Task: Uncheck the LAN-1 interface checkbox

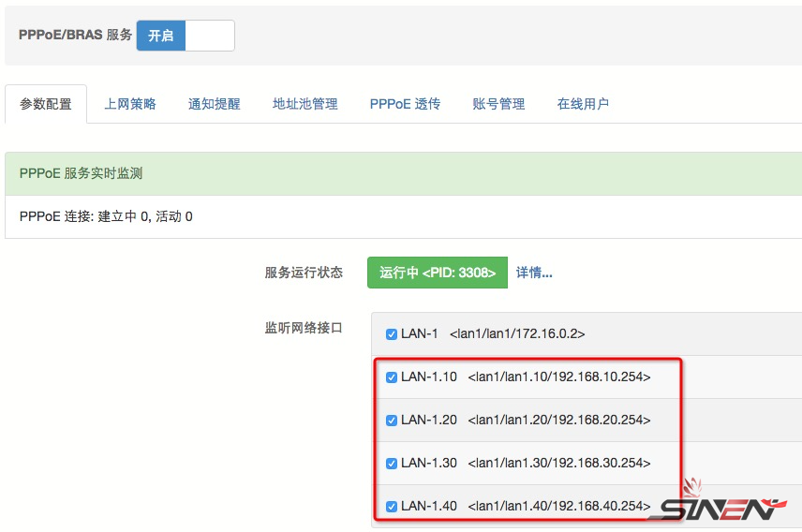Action: coord(392,334)
